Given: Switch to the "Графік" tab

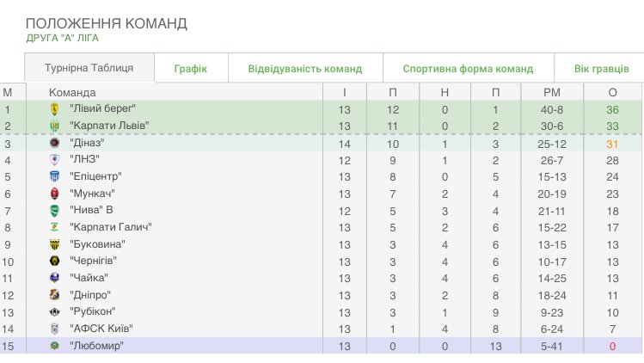Looking at the screenshot, I should (191, 68).
